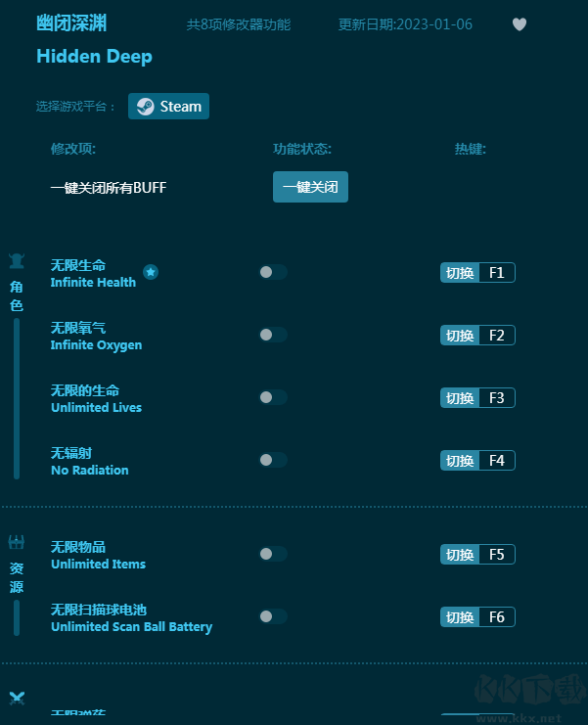
Task: Click the F6 hotkey field
Action: pyautogui.click(x=497, y=616)
